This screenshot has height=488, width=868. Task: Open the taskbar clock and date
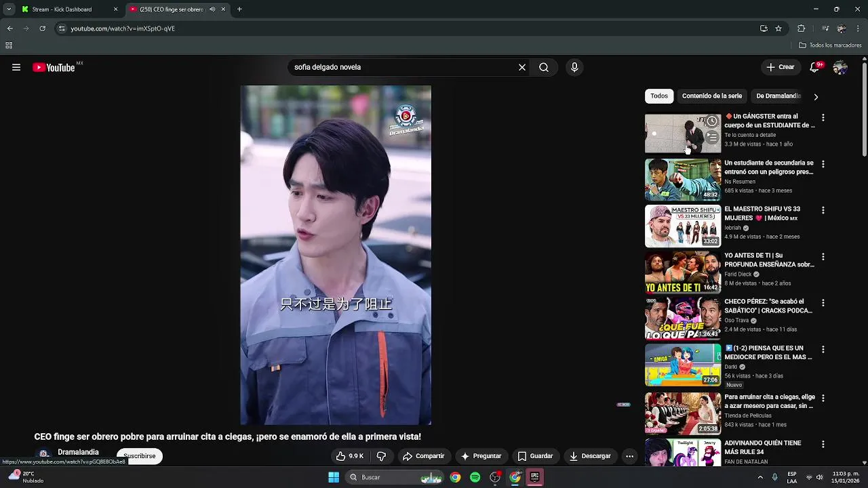click(x=846, y=477)
